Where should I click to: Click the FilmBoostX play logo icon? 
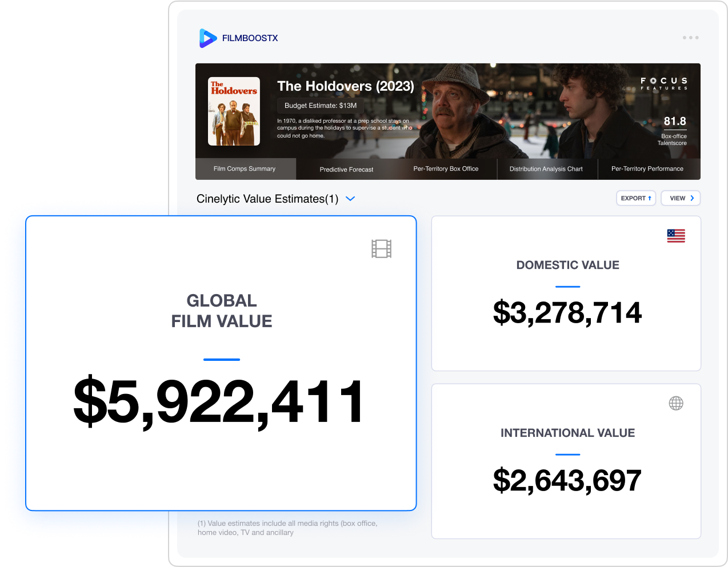pos(207,38)
